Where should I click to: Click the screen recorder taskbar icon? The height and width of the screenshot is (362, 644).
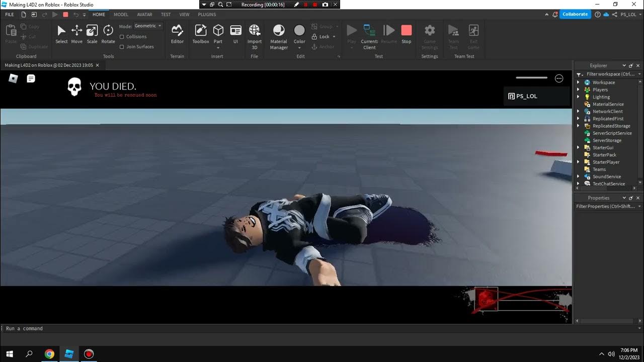click(x=89, y=354)
